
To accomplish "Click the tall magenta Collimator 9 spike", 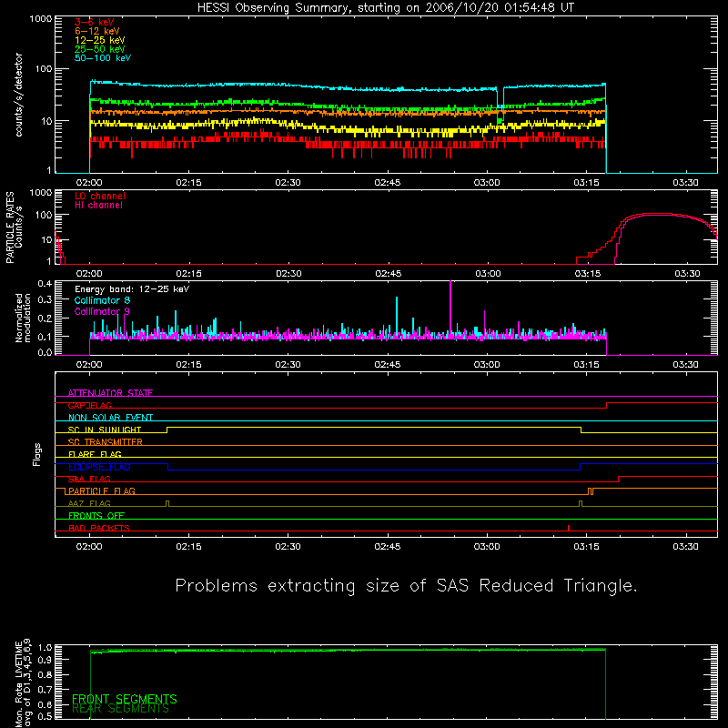I will [x=450, y=307].
